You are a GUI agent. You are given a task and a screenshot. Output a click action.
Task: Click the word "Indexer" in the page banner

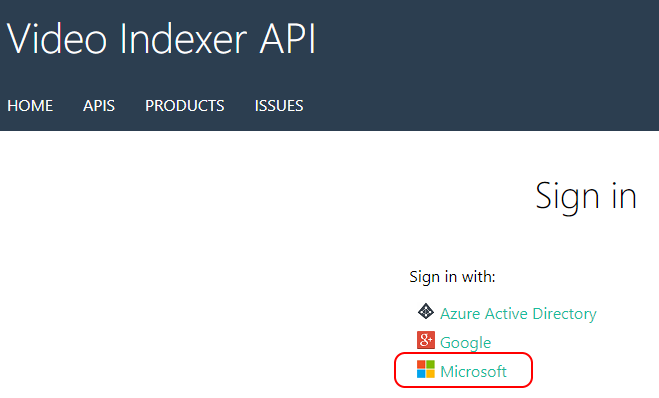[x=183, y=39]
